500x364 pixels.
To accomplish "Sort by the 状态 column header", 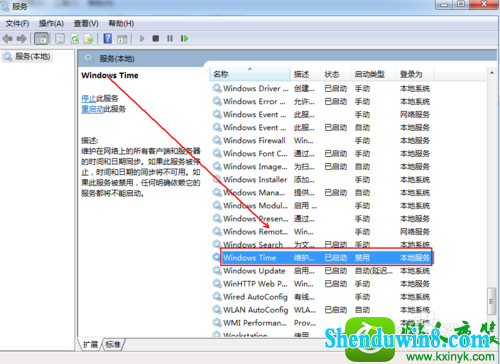I will [336, 74].
